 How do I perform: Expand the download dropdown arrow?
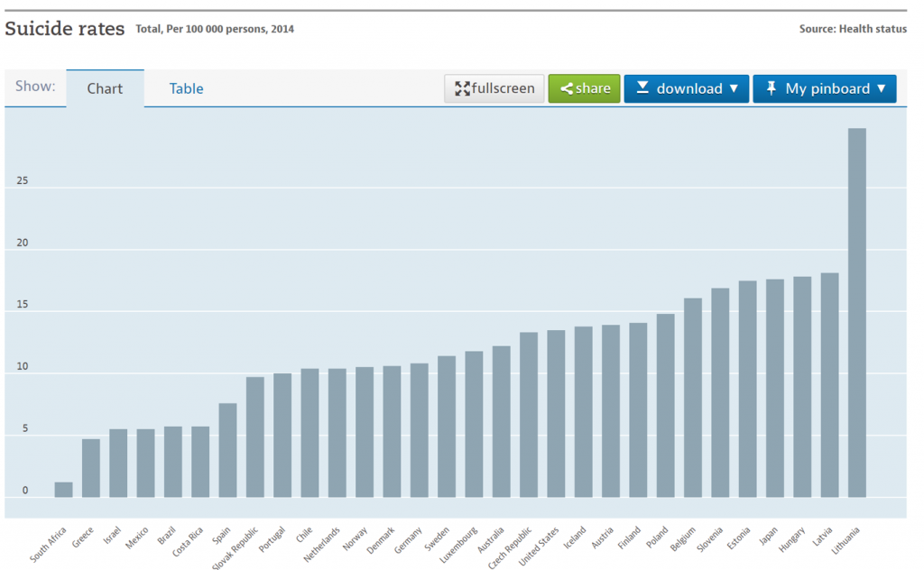pyautogui.click(x=734, y=88)
